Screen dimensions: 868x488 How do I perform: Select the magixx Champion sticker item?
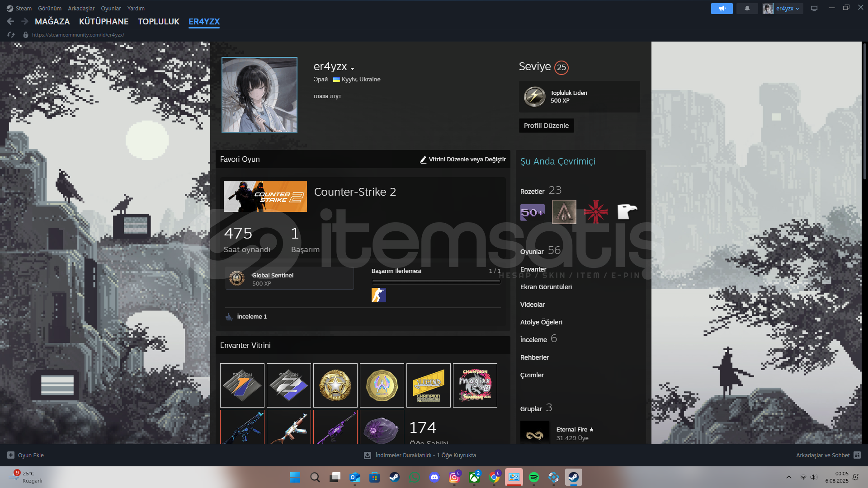(475, 385)
